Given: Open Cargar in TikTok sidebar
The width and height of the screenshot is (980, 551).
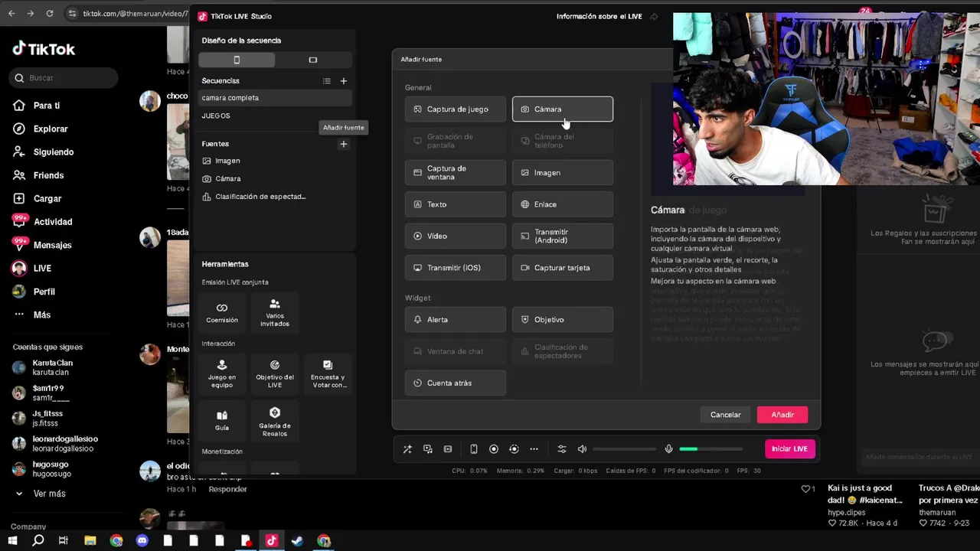Looking at the screenshot, I should 38,199.
